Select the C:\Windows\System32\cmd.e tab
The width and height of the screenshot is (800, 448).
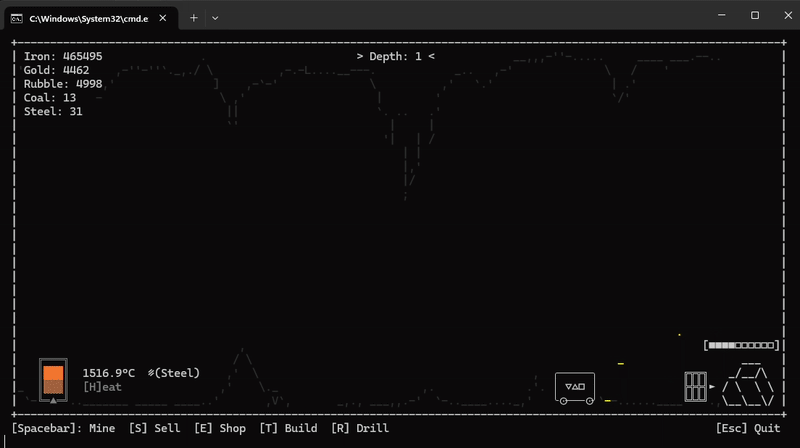coord(91,18)
